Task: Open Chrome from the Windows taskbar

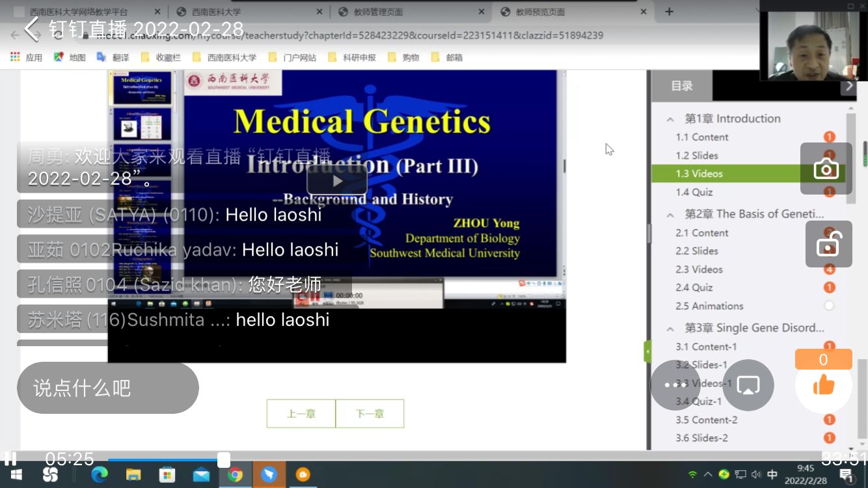Action: (235, 474)
